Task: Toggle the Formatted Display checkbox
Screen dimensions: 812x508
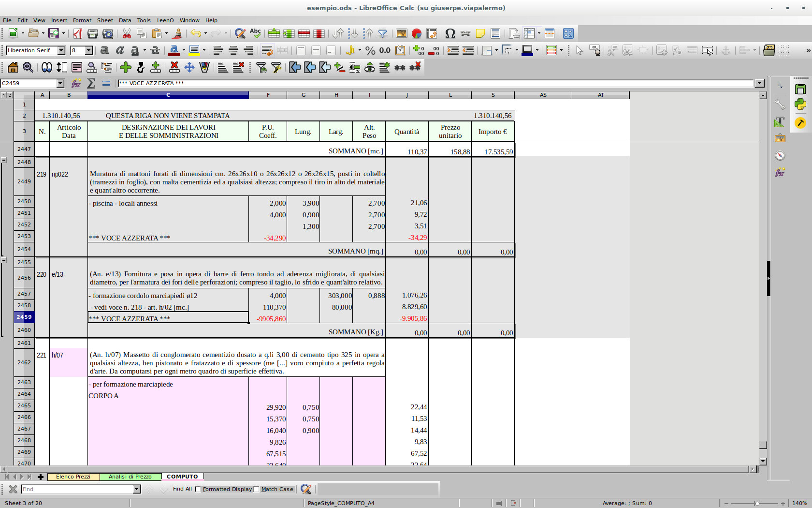Action: click(x=198, y=489)
